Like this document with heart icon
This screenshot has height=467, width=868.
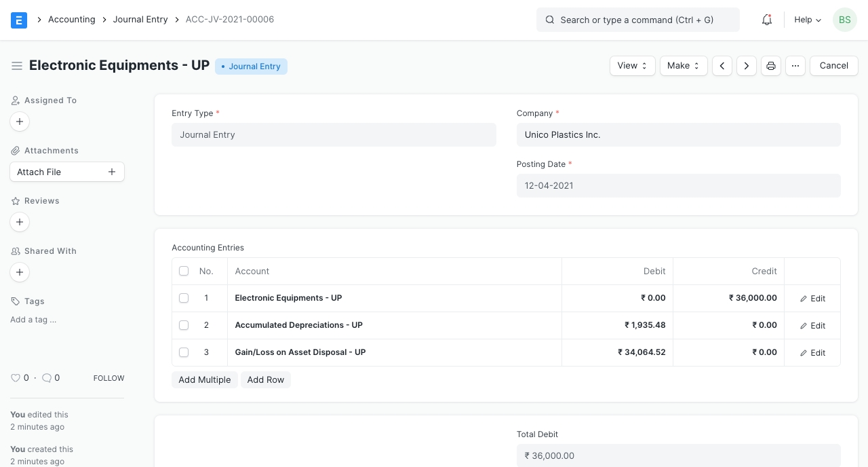click(x=16, y=378)
